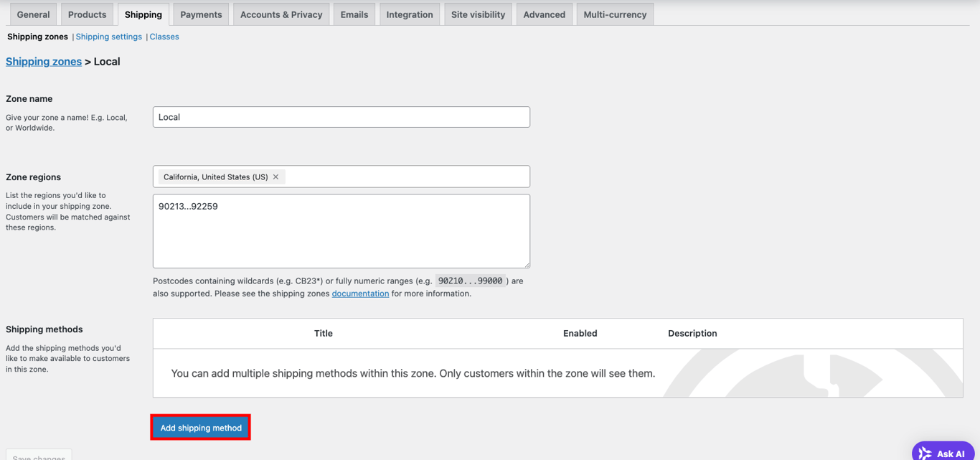The image size is (980, 460).
Task: Go to the Site visibility tab
Action: [x=477, y=14]
